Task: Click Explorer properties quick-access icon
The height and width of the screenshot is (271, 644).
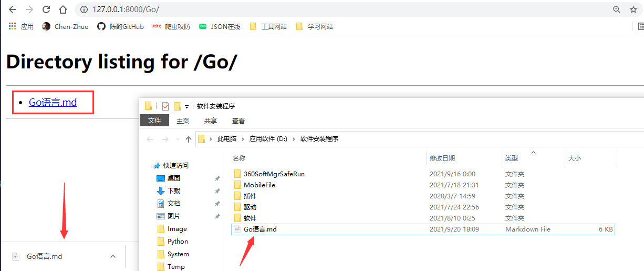Action: tap(165, 106)
